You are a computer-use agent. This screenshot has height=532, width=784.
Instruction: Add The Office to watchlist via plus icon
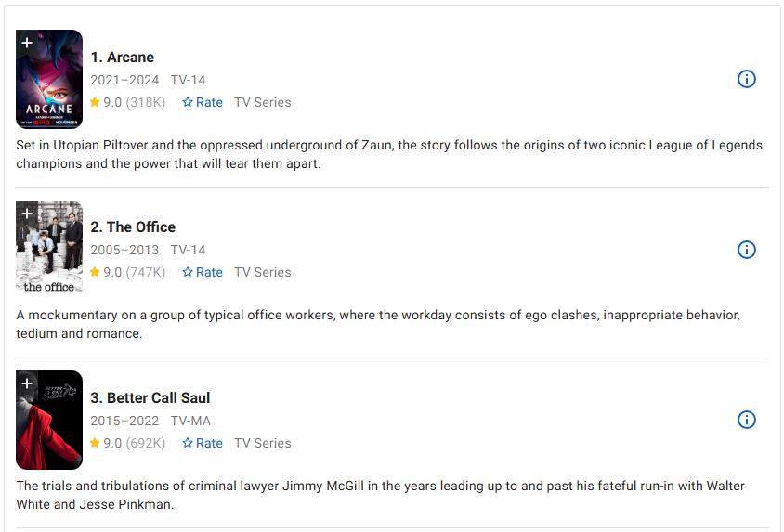(27, 214)
